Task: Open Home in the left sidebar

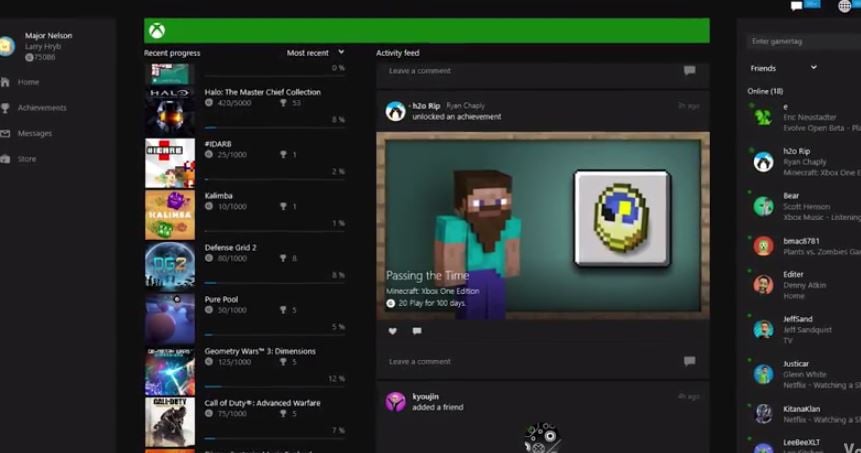Action: 28,82
